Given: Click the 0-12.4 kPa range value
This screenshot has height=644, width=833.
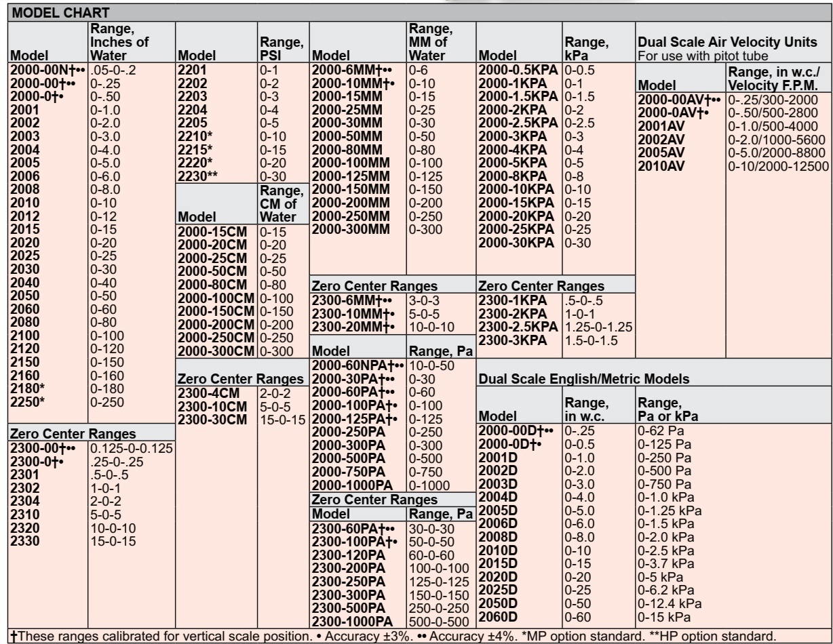Looking at the screenshot, I should coord(670,601).
